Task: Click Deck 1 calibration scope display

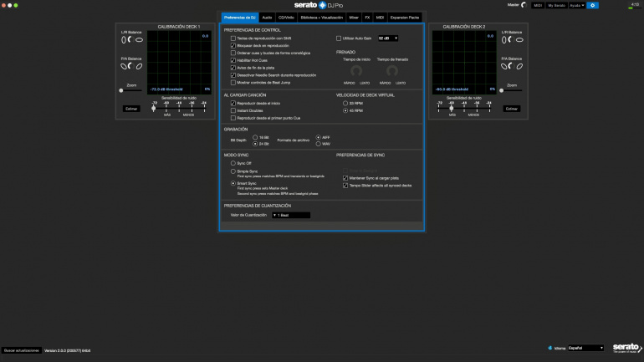Action: click(179, 63)
